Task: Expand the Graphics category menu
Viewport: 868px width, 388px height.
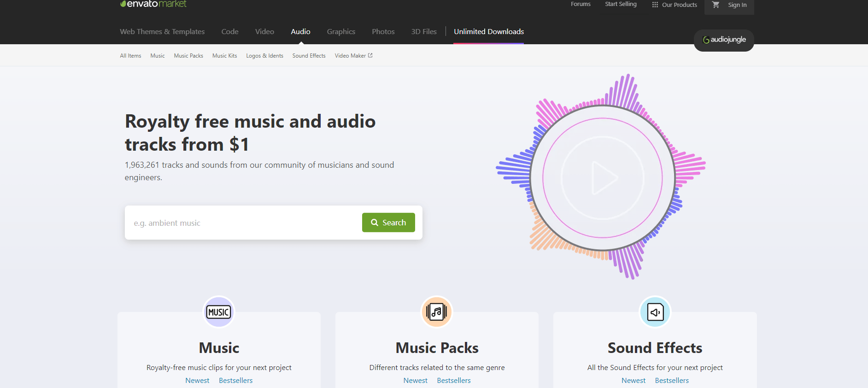Action: pyautogui.click(x=341, y=32)
